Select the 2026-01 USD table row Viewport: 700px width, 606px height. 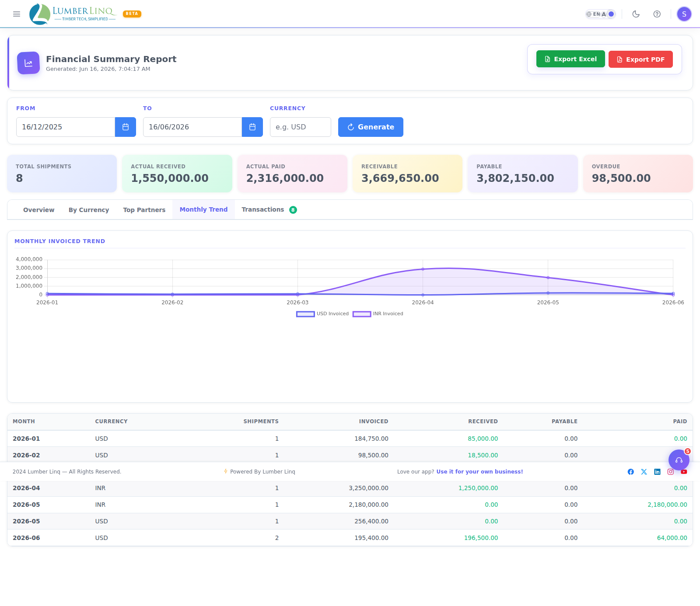(350, 439)
